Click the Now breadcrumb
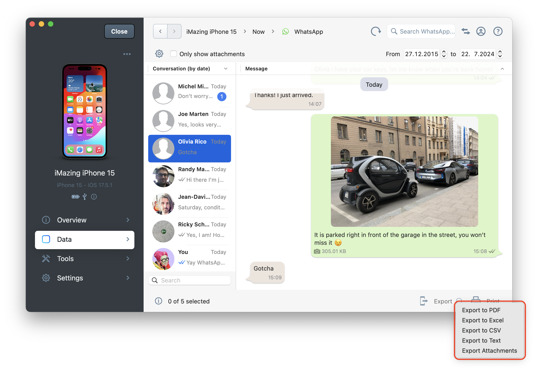538x392 pixels. [x=258, y=32]
